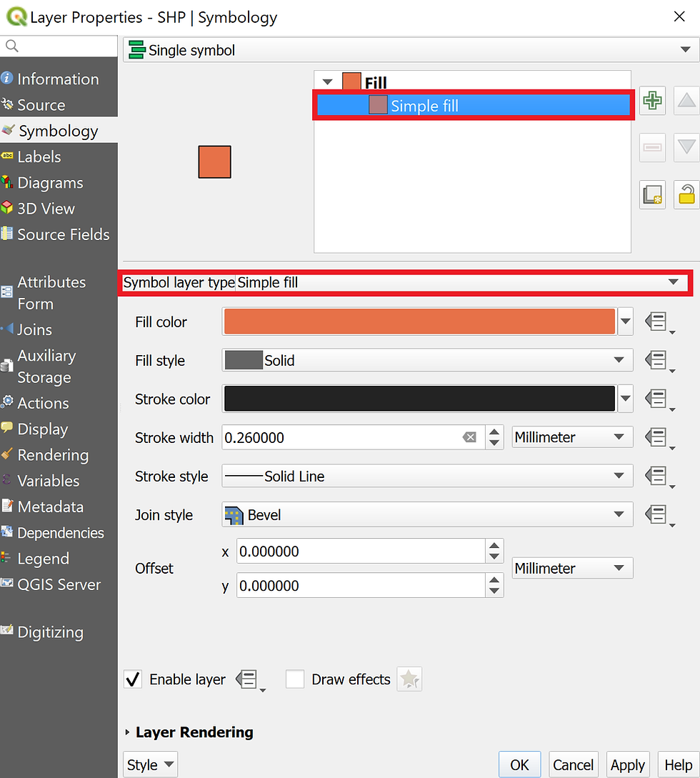This screenshot has height=778, width=700.
Task: Open the Actions tab
Action: click(59, 403)
